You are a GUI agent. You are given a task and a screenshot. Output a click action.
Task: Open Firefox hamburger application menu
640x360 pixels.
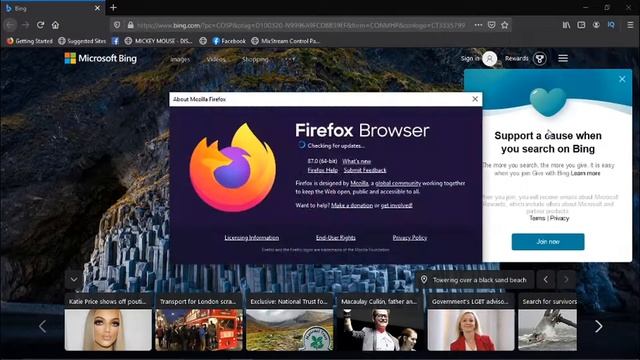(630, 25)
